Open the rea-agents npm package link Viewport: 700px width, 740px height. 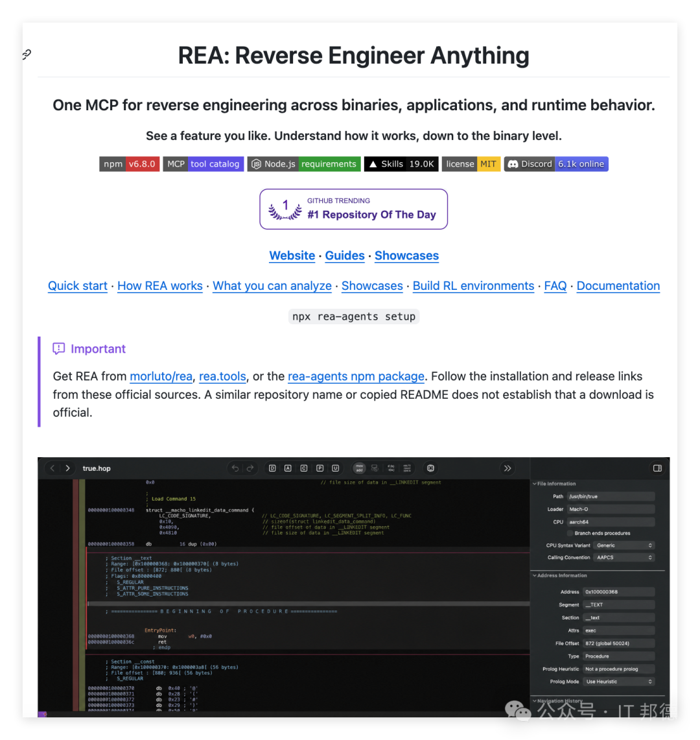(x=356, y=377)
